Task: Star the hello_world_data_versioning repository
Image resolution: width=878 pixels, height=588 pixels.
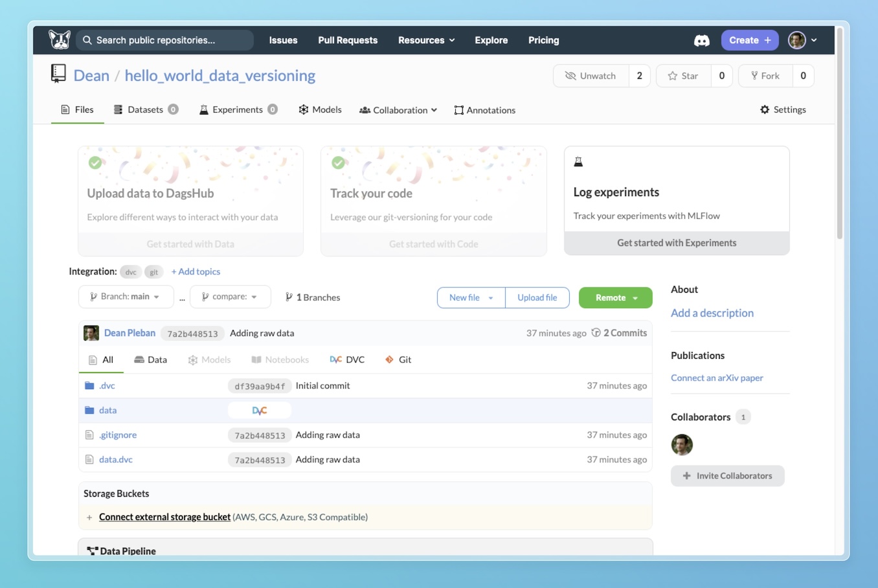Action: [682, 75]
